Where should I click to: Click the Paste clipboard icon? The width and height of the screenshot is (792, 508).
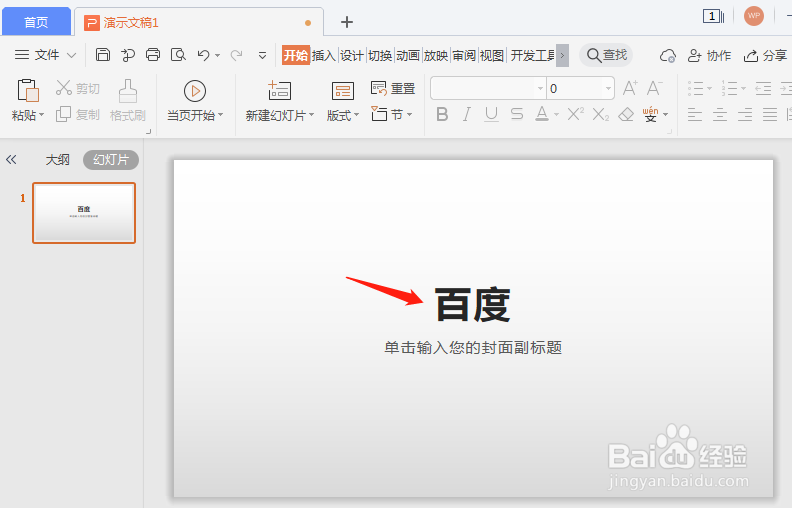coord(28,91)
